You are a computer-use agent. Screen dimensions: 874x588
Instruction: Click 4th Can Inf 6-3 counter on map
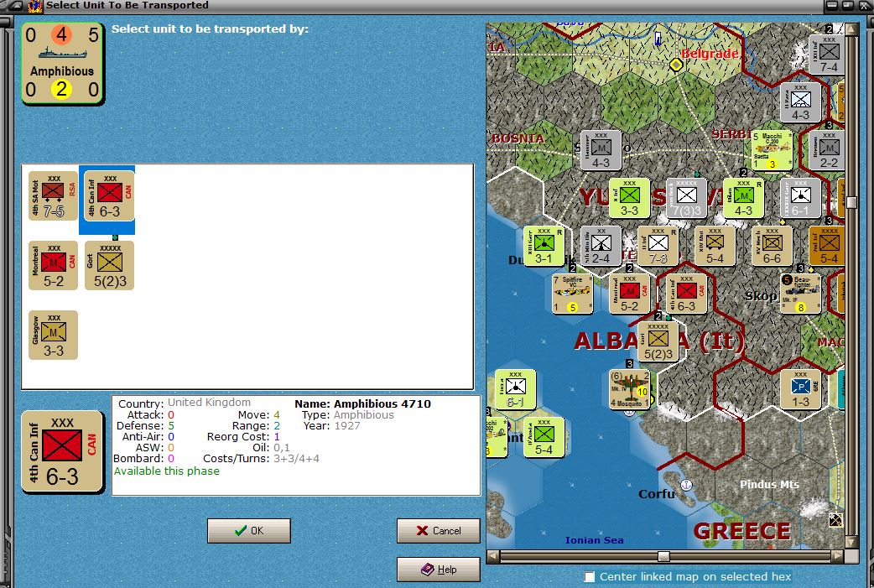686,294
